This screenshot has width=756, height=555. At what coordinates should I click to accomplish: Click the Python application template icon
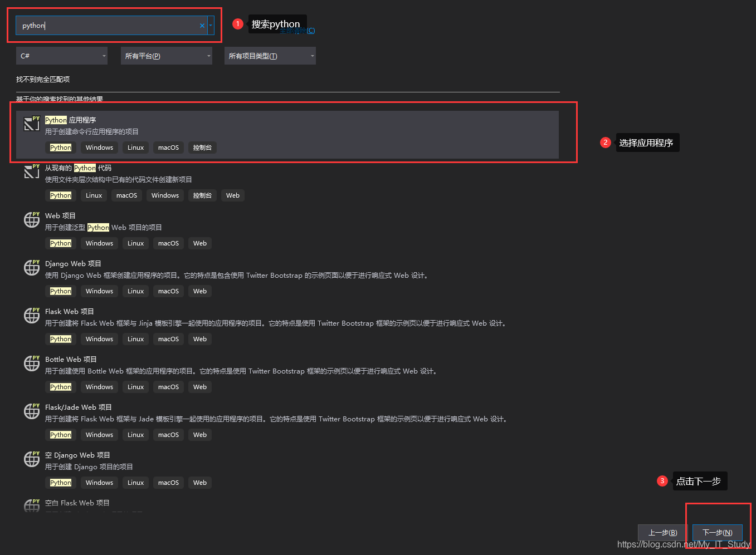click(x=32, y=124)
